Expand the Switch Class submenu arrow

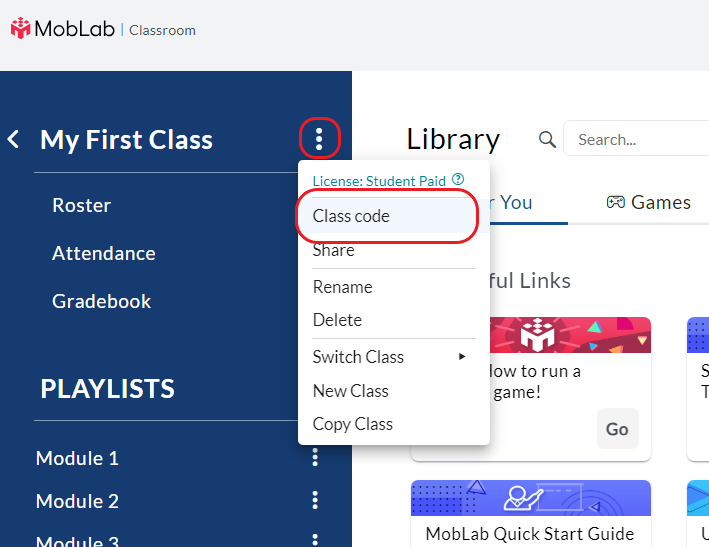[x=462, y=356]
